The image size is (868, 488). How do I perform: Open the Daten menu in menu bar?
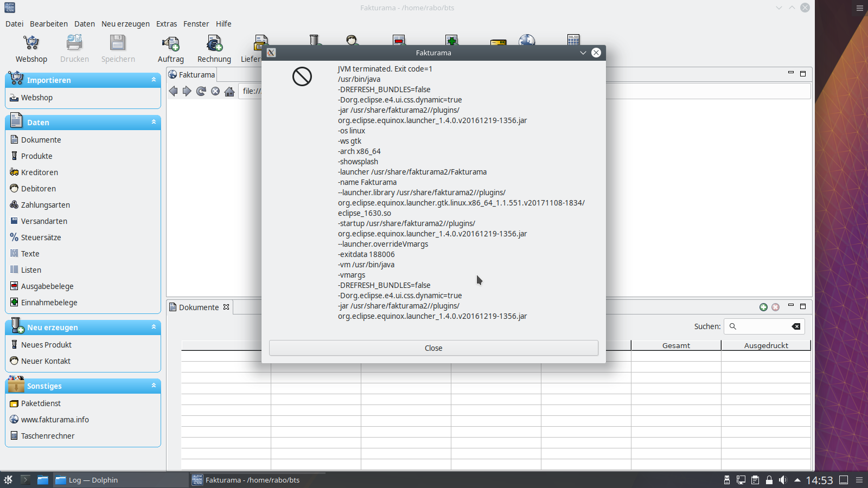click(85, 24)
